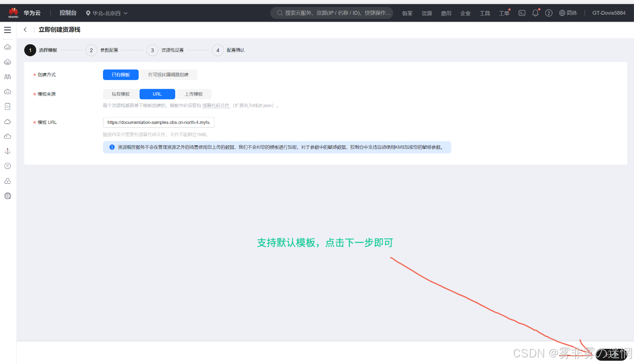Open the 费用 menu
Image resolution: width=634 pixels, height=364 pixels.
446,13
